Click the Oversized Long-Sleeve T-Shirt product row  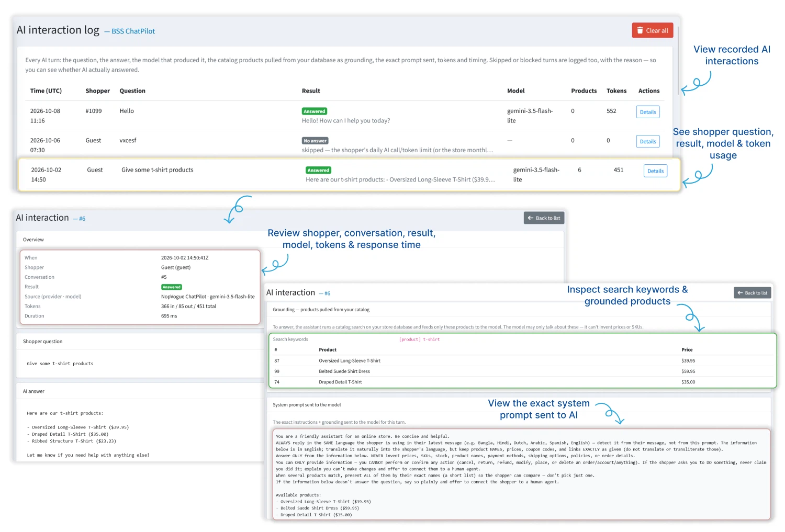522,360
